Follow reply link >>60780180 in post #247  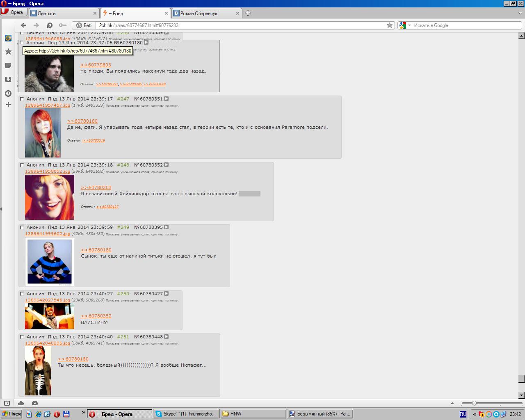pyautogui.click(x=82, y=121)
